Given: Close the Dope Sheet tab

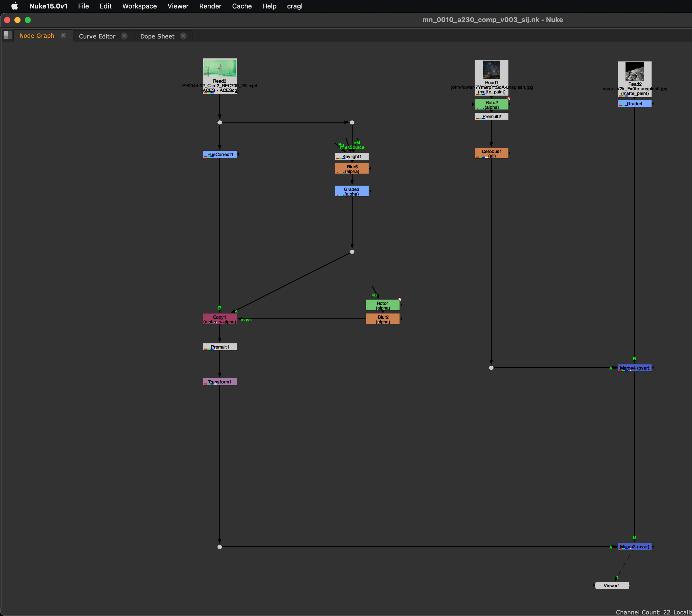Looking at the screenshot, I should pos(183,36).
